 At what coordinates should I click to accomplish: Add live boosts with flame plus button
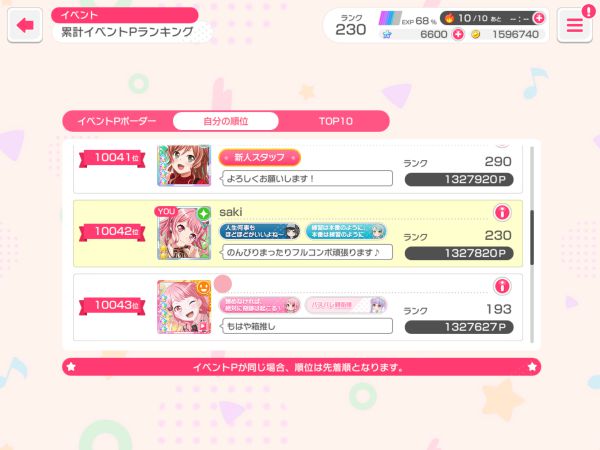click(x=539, y=18)
